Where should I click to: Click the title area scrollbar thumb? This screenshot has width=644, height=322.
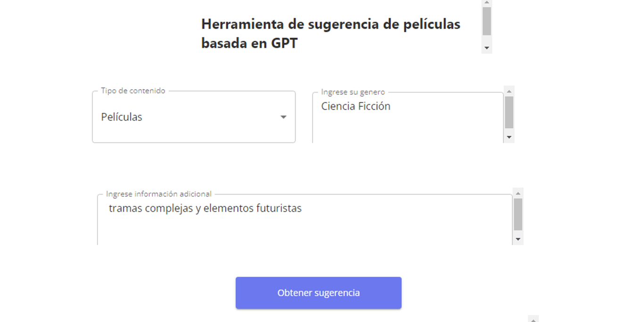point(487,21)
